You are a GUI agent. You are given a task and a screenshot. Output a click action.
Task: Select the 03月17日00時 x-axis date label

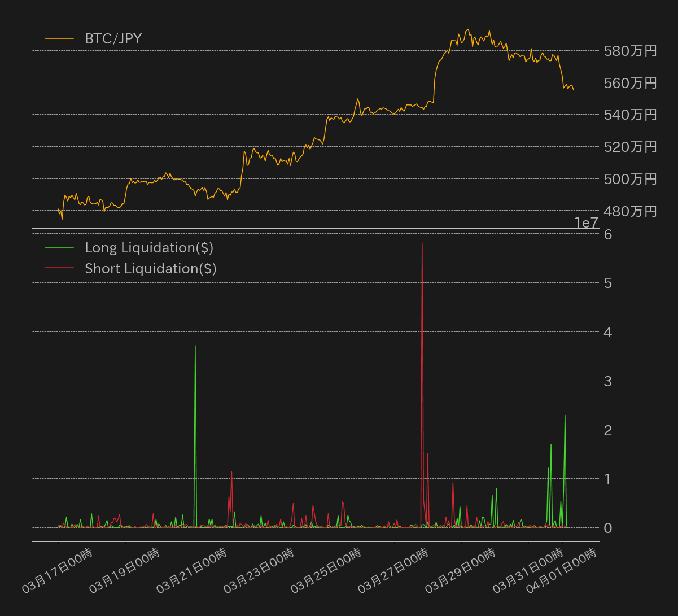click(58, 570)
